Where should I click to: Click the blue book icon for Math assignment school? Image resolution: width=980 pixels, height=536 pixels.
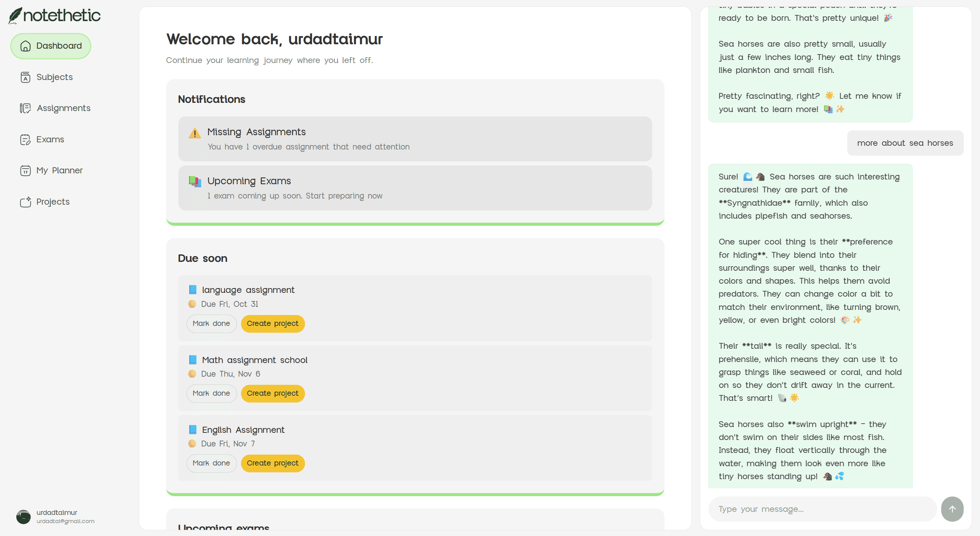point(193,360)
